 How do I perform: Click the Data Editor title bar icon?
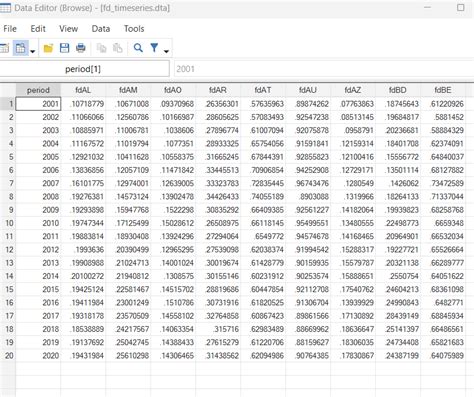(x=5, y=8)
